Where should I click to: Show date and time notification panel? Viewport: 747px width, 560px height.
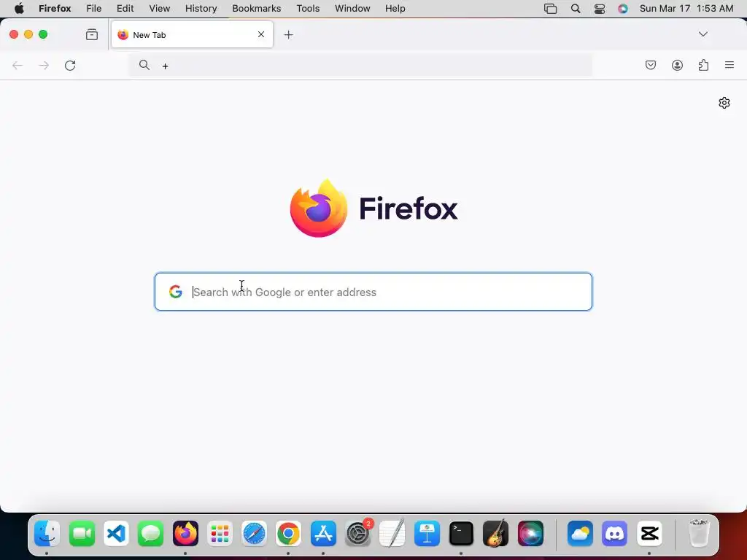click(686, 9)
